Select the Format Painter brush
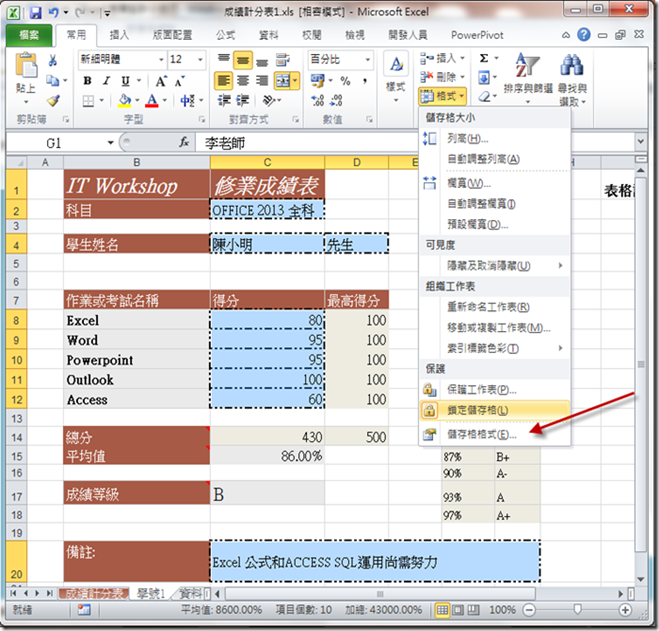 tap(53, 100)
